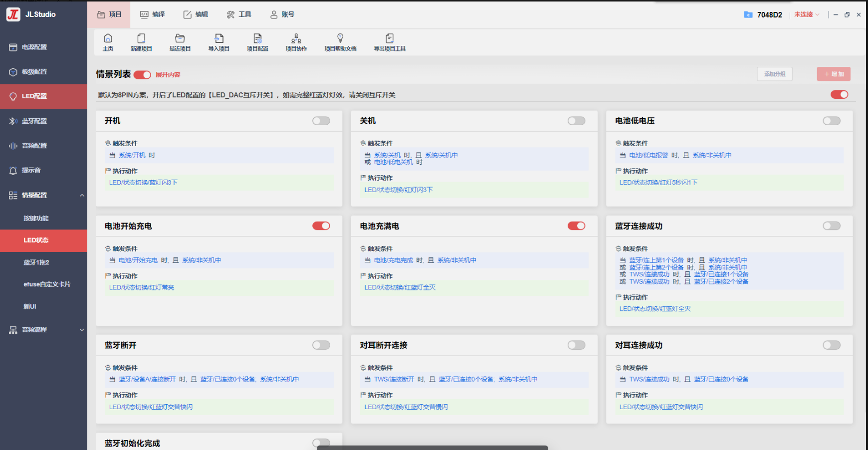The width and height of the screenshot is (868, 450).
Task: Switch to the 编辑 top tab
Action: [x=196, y=14]
